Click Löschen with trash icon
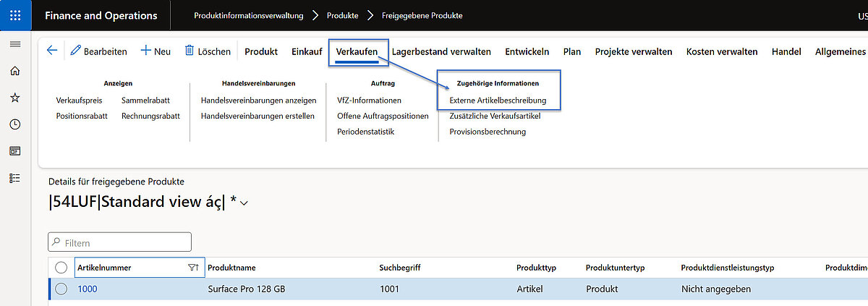 [208, 51]
